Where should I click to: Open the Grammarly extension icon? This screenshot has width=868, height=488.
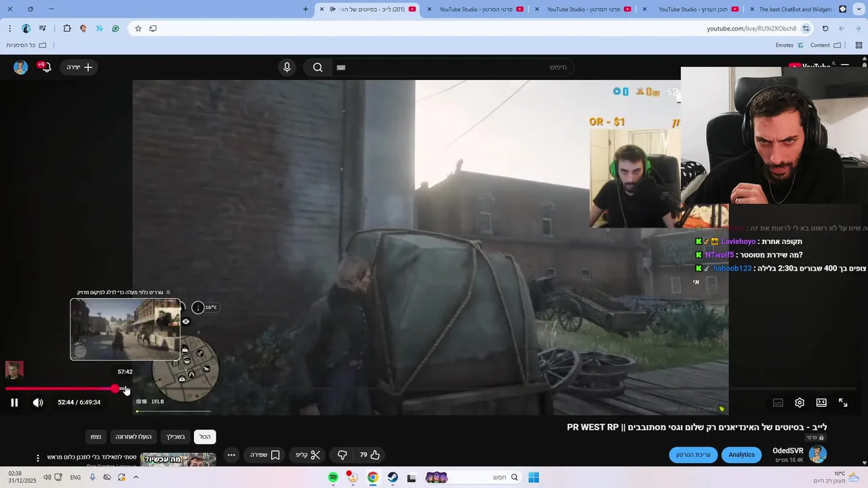(x=116, y=28)
